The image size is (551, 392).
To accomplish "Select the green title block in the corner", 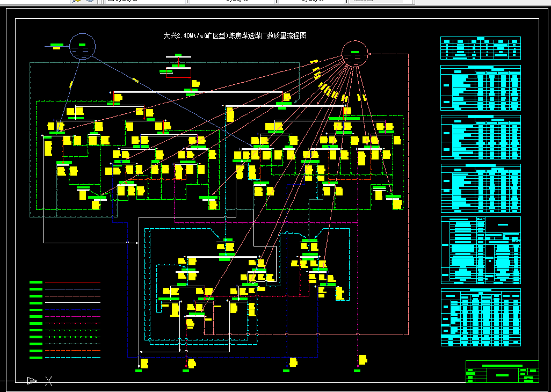I will coord(502,371).
